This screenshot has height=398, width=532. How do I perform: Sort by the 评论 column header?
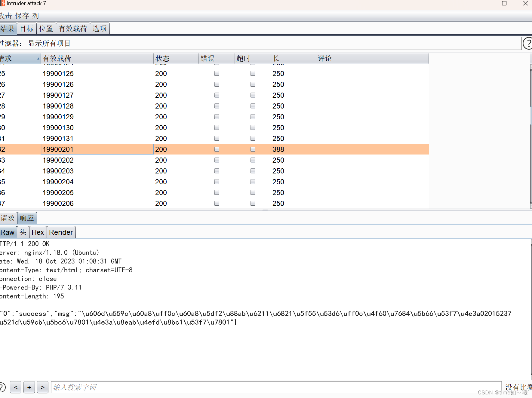[372, 58]
